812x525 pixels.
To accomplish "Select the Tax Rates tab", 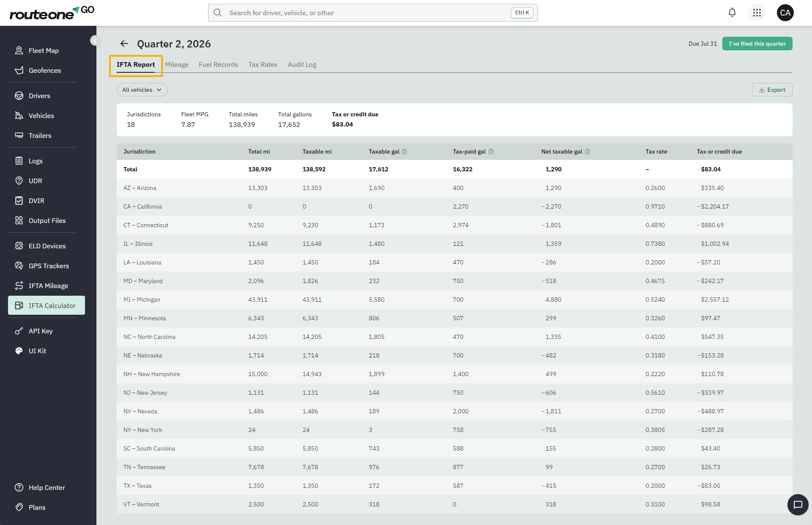I will pos(263,64).
